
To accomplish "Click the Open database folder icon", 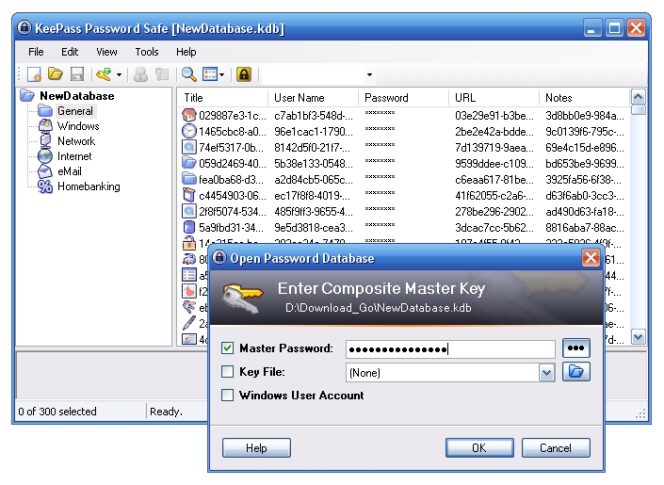I will pos(55,75).
